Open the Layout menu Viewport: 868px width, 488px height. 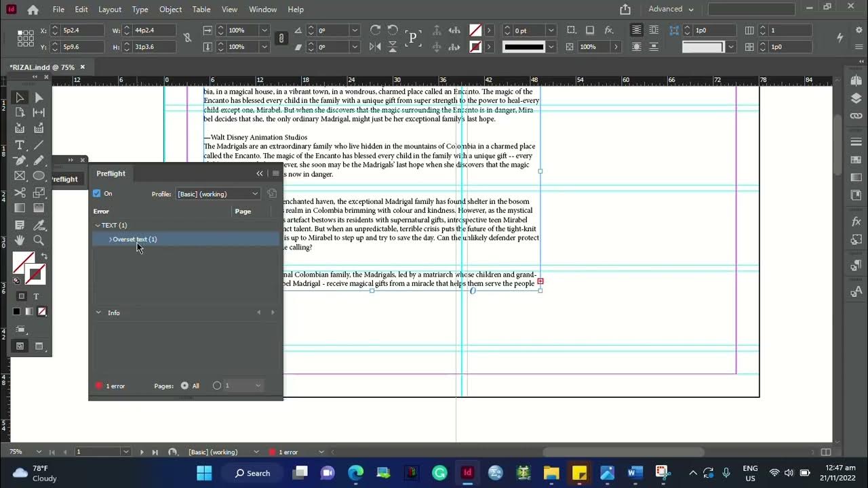point(110,9)
